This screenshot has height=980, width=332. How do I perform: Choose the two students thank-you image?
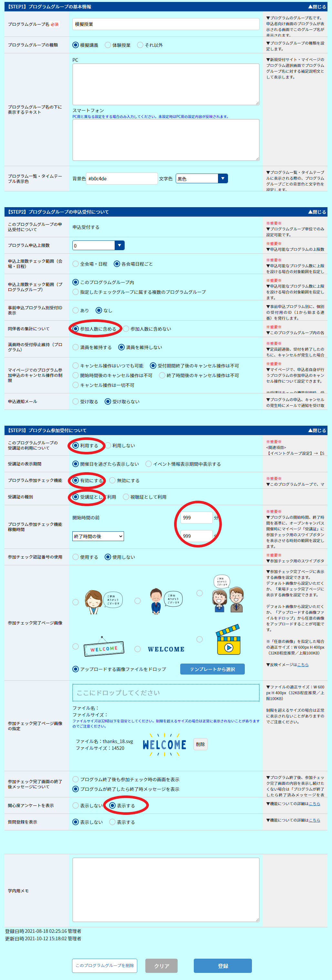click(x=199, y=593)
